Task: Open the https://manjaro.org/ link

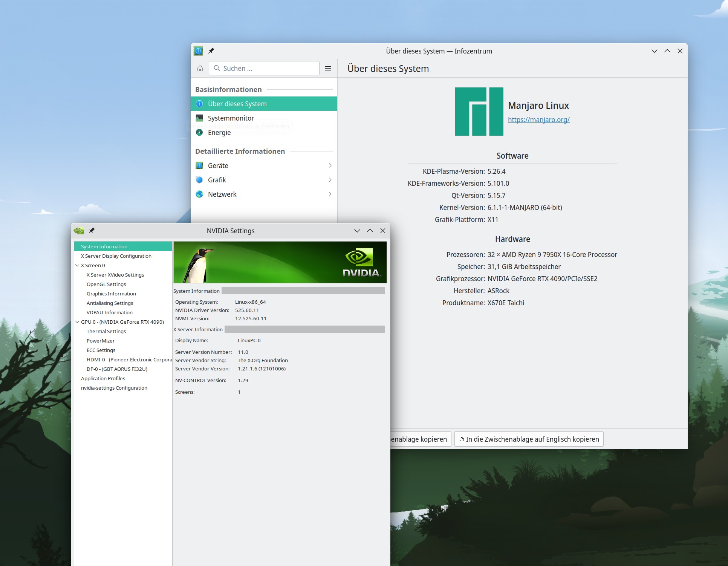Action: click(x=538, y=120)
